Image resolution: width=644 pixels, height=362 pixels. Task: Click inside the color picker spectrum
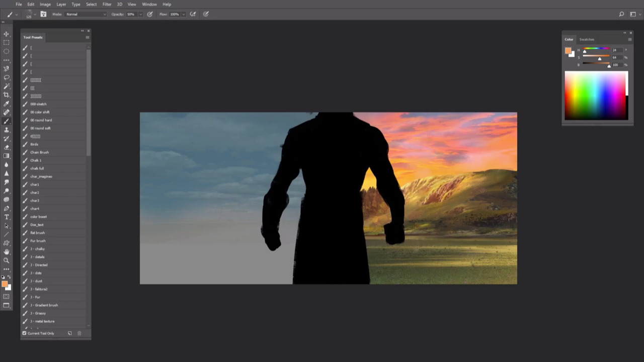tap(594, 96)
